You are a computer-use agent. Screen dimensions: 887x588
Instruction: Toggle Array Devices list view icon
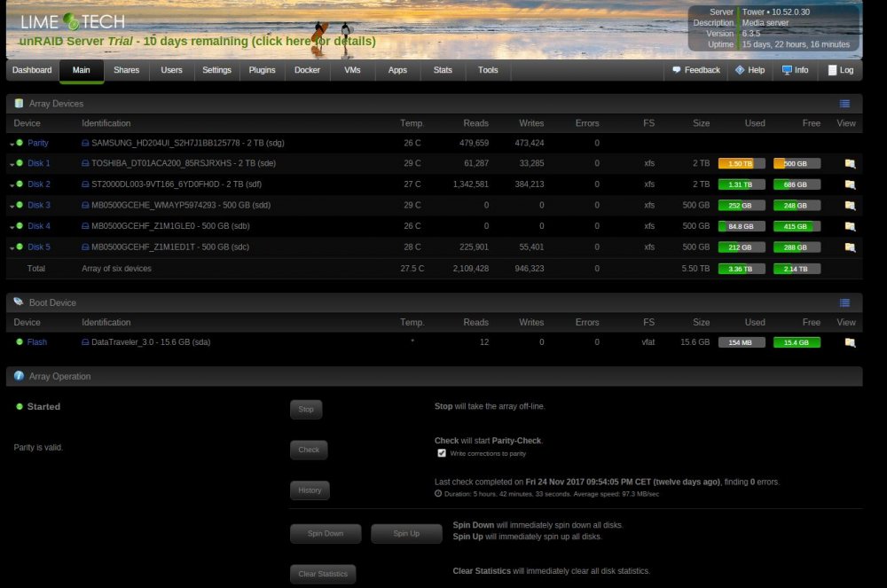click(x=844, y=104)
